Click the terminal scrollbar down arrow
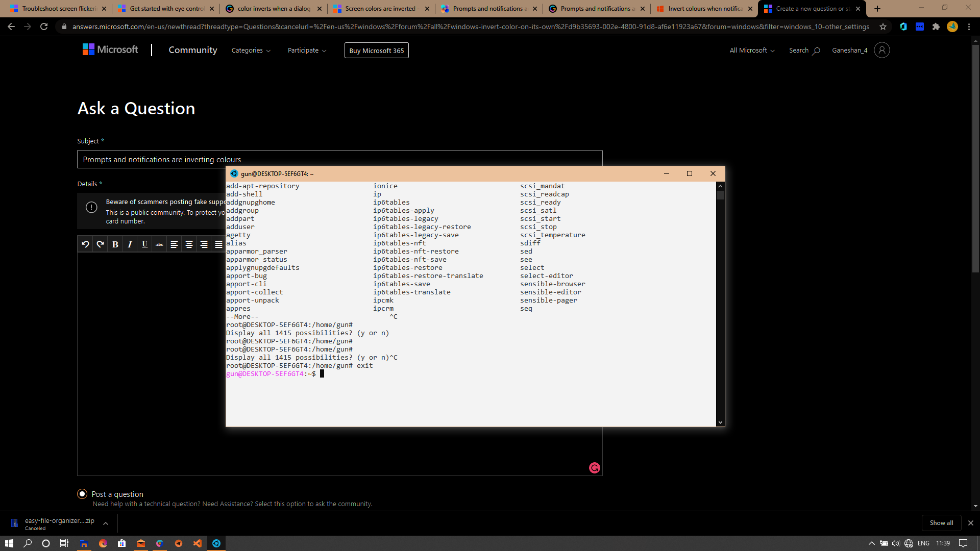 pyautogui.click(x=720, y=422)
